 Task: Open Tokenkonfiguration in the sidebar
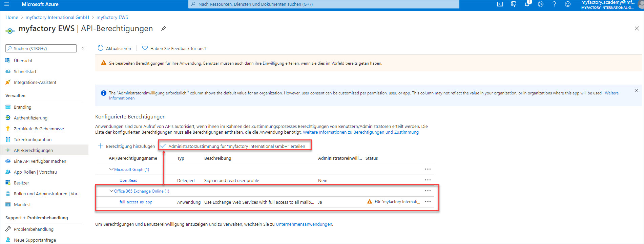point(33,139)
